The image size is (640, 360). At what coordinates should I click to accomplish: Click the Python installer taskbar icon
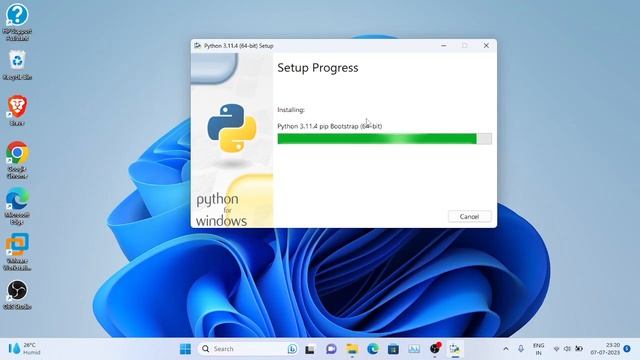(x=455, y=349)
